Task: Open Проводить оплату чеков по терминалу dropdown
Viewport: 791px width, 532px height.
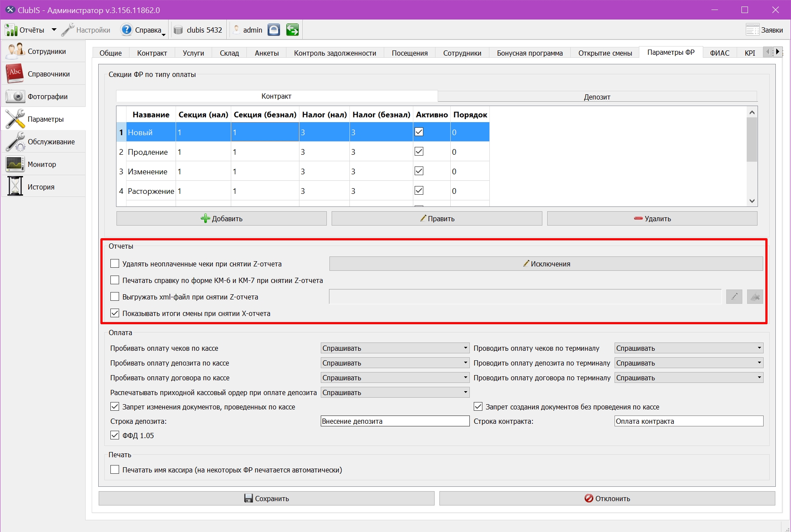Action: coord(689,348)
